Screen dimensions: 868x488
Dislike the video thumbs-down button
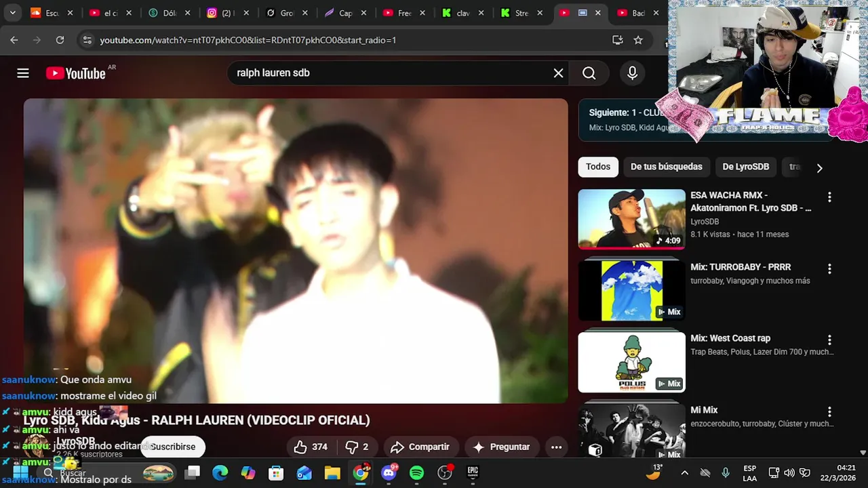point(357,447)
